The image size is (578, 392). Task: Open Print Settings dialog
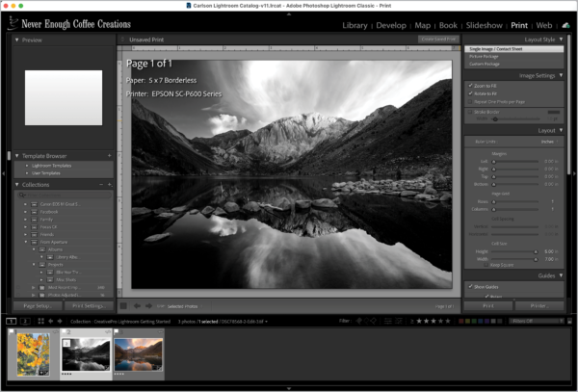tap(89, 305)
